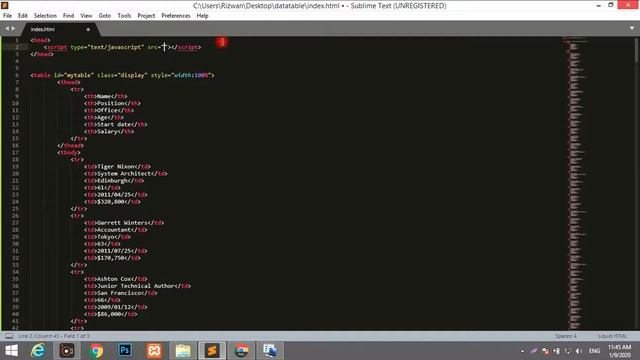This screenshot has width=640, height=360.
Task: Show hidden system tray icons
Action: click(x=522, y=351)
